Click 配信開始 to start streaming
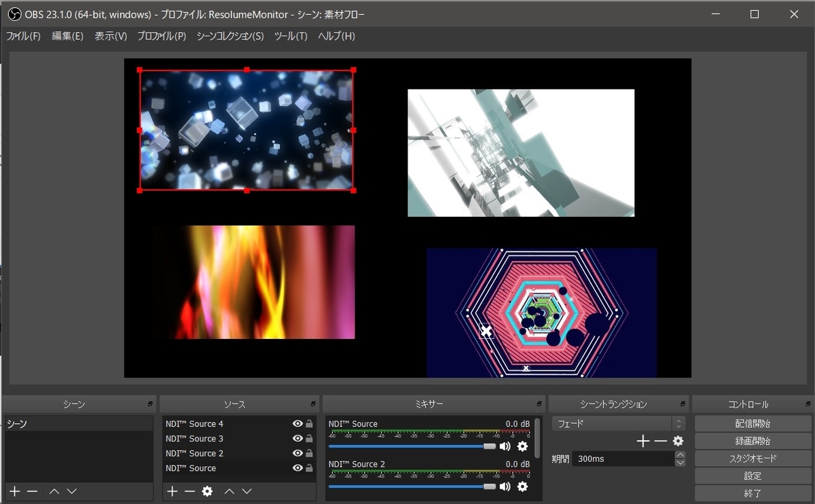 [x=753, y=423]
